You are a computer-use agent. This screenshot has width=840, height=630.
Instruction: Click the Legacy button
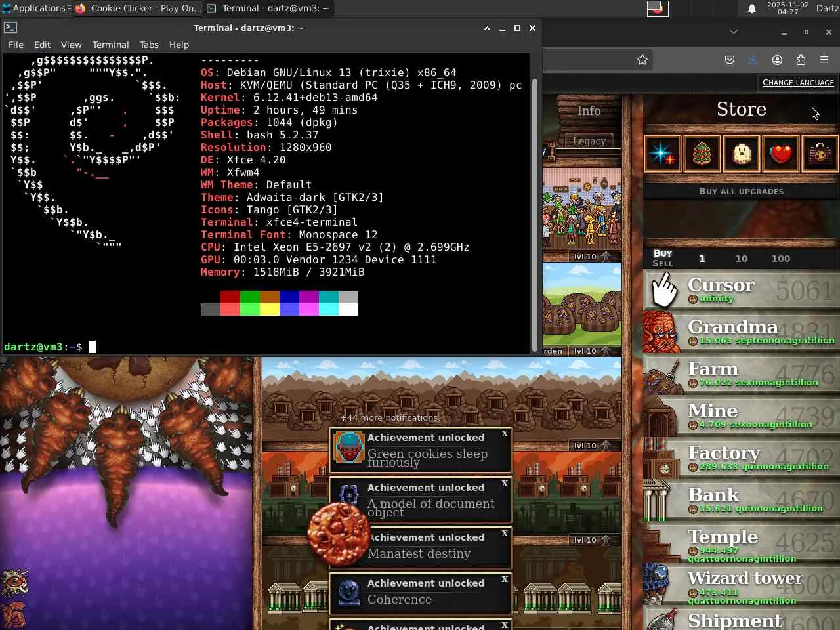tap(589, 141)
